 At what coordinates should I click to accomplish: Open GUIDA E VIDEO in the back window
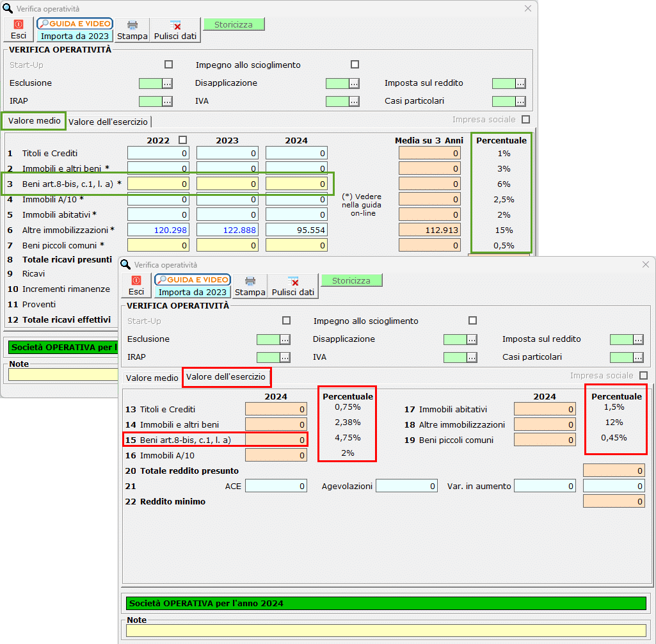pos(75,24)
